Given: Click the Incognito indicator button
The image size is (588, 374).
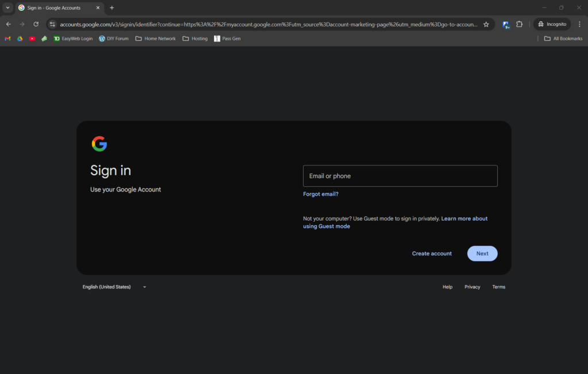Looking at the screenshot, I should 552,24.
